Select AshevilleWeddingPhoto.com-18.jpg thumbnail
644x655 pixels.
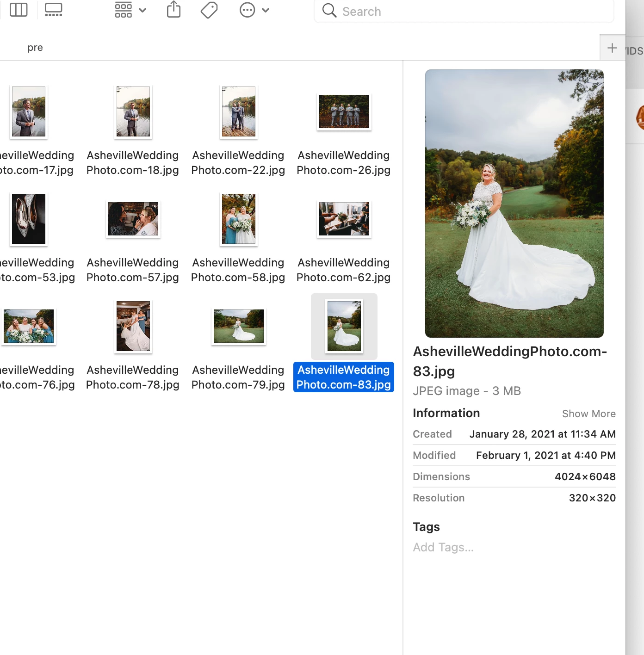coord(133,111)
